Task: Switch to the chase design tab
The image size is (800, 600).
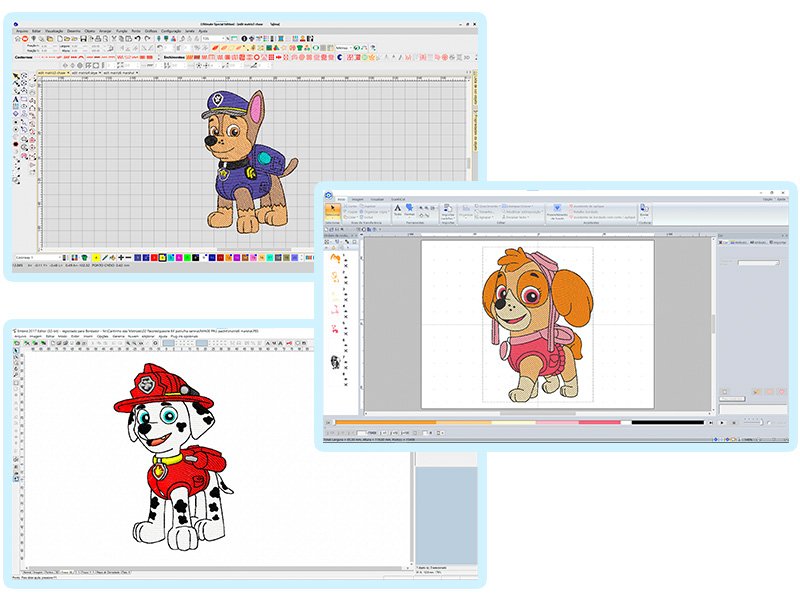Action: tap(52, 73)
